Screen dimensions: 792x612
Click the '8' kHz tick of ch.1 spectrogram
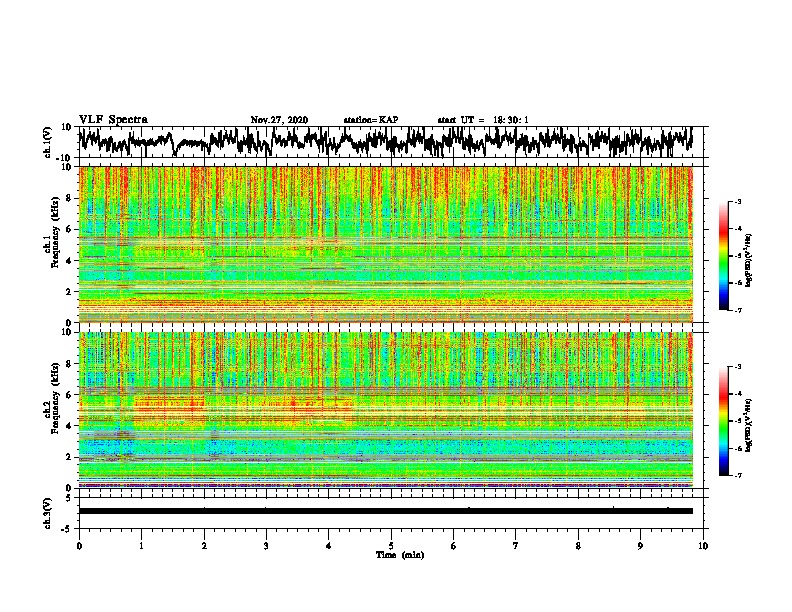point(70,198)
